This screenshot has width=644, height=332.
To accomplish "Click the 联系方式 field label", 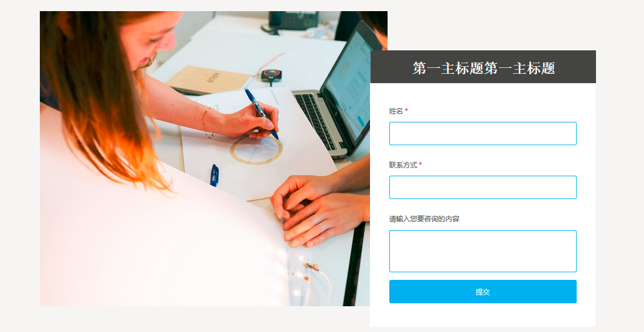I will tap(403, 165).
